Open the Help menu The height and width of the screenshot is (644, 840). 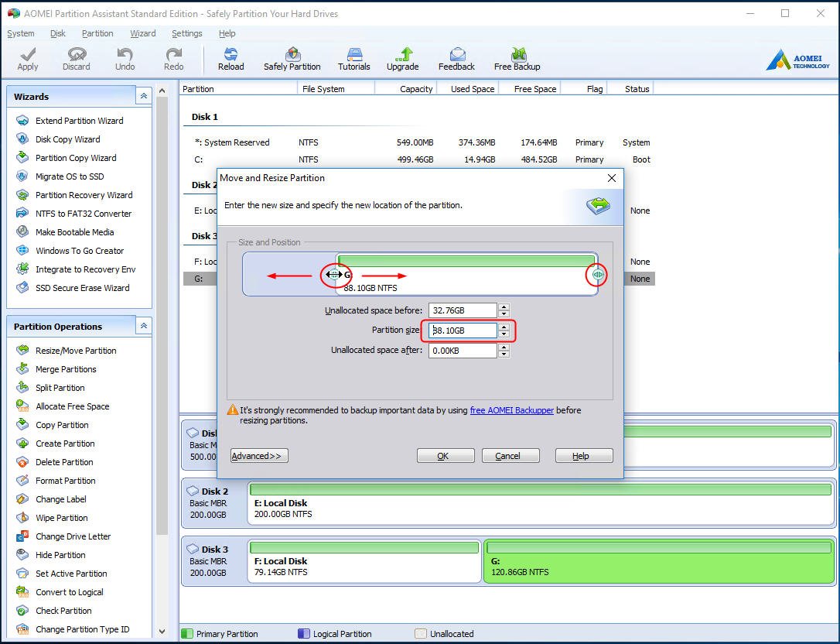(227, 33)
